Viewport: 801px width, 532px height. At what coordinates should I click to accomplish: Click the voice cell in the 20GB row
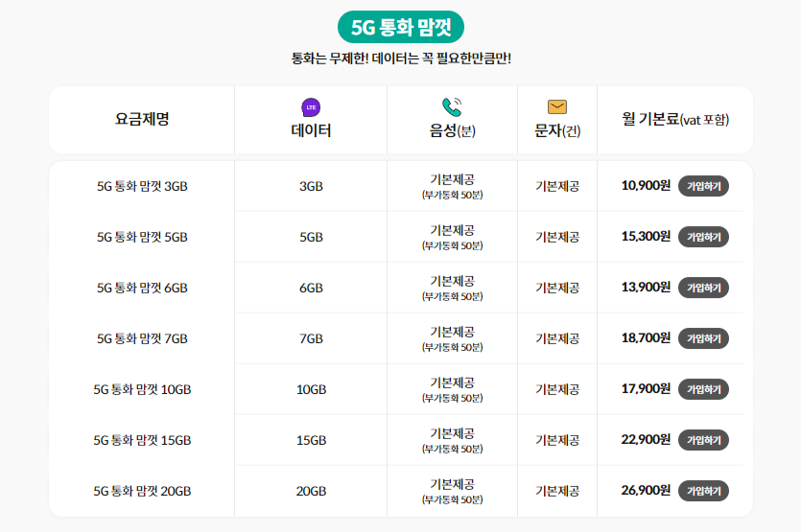pos(452,491)
